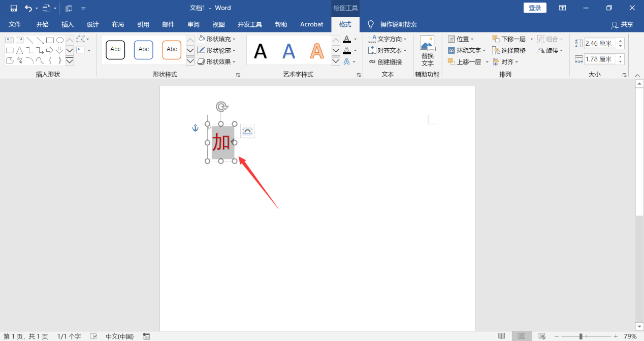644x341 pixels.
Task: Apply the black A WordArt style
Action: pos(261,51)
